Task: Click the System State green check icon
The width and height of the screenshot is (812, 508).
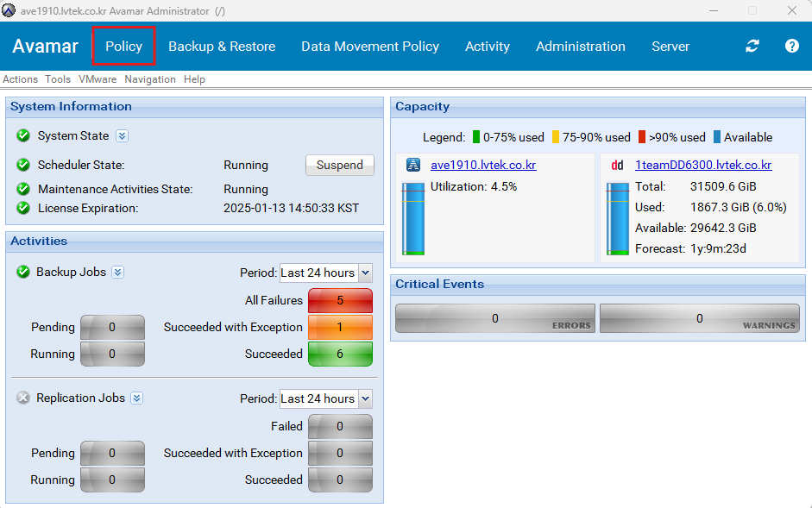Action: [22, 135]
